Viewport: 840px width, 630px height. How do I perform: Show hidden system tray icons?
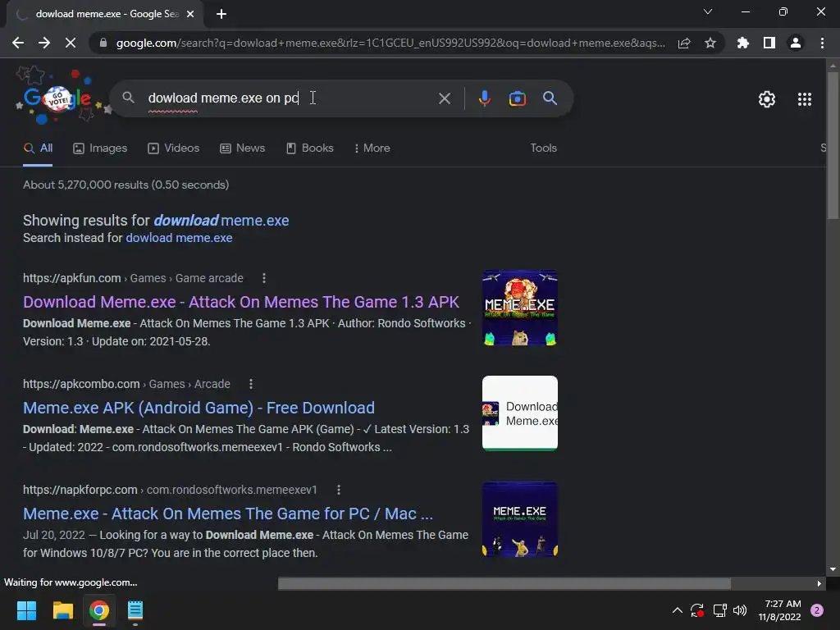click(677, 610)
